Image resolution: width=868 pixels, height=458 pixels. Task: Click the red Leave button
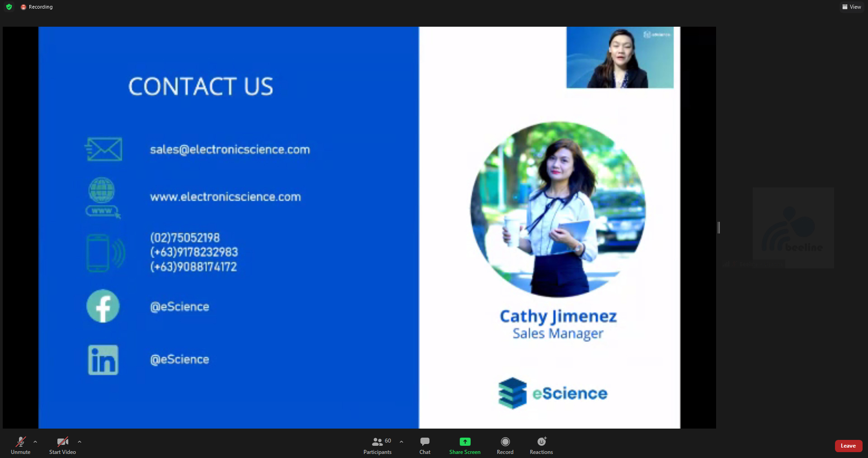pyautogui.click(x=848, y=446)
